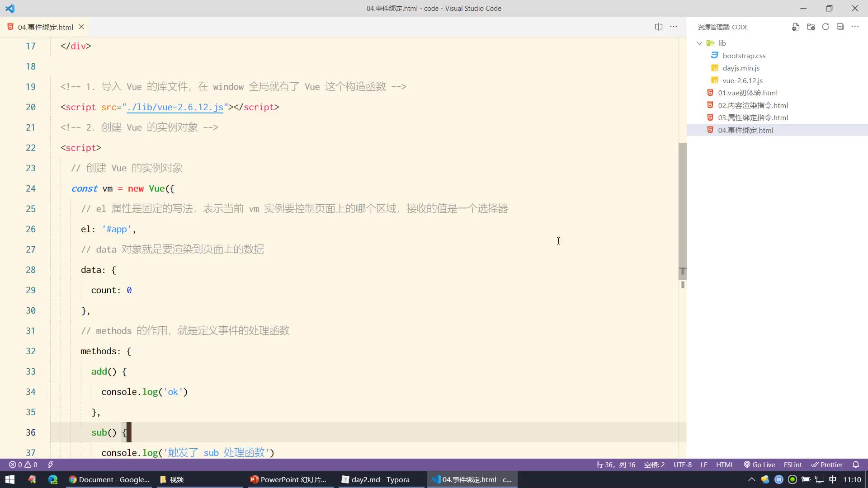Click the second pinned taskbar app icon
The width and height of the screenshot is (868, 488).
pos(32,479)
